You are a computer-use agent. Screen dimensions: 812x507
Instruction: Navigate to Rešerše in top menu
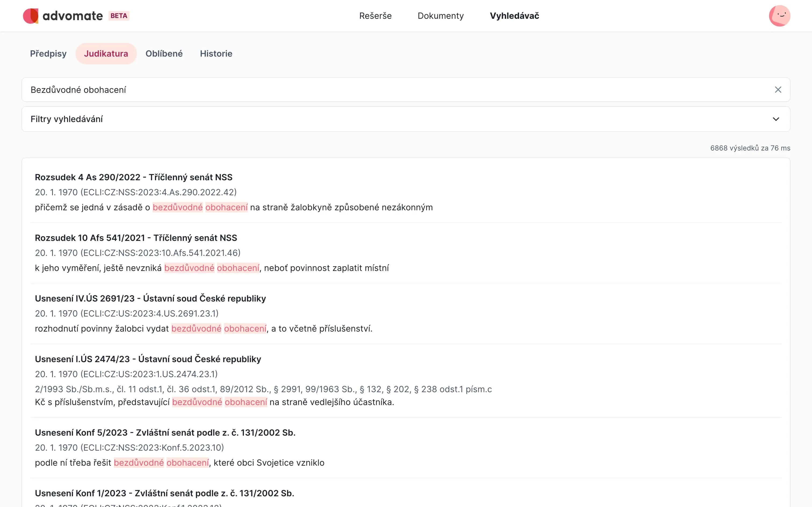(375, 16)
